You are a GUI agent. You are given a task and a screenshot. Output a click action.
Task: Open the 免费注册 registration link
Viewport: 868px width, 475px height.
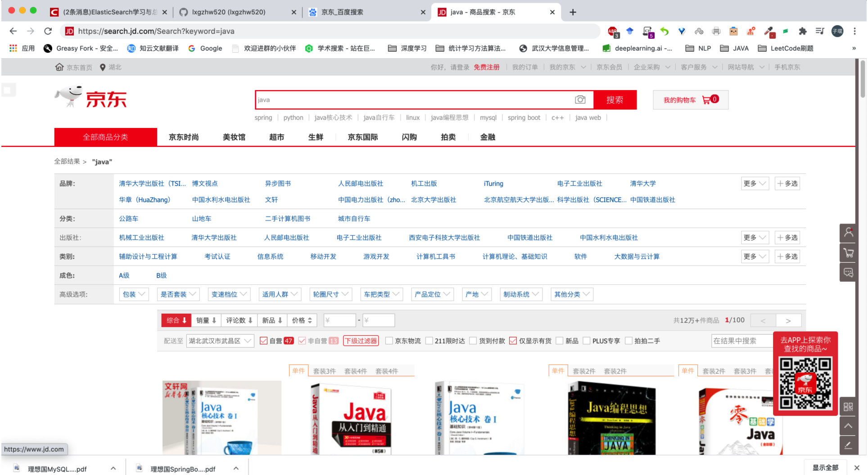[x=487, y=67]
